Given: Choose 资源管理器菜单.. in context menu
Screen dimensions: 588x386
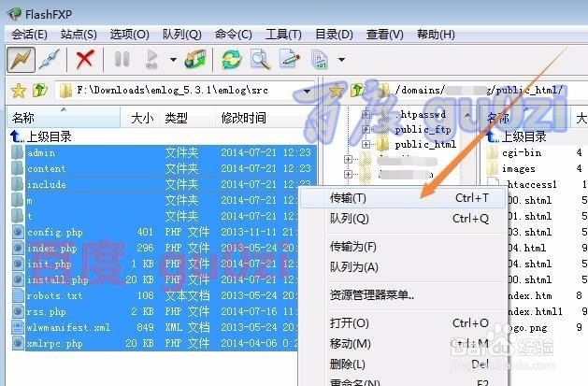Looking at the screenshot, I should [x=403, y=295].
